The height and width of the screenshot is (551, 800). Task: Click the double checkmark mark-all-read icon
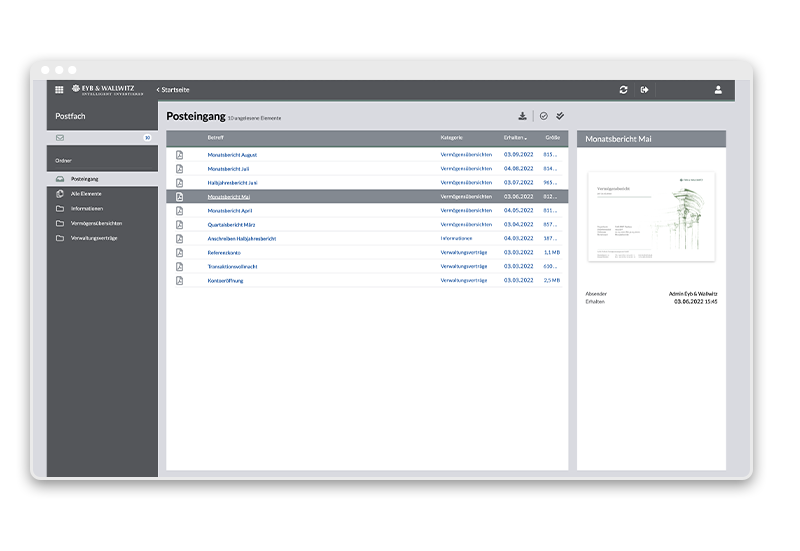click(x=560, y=116)
